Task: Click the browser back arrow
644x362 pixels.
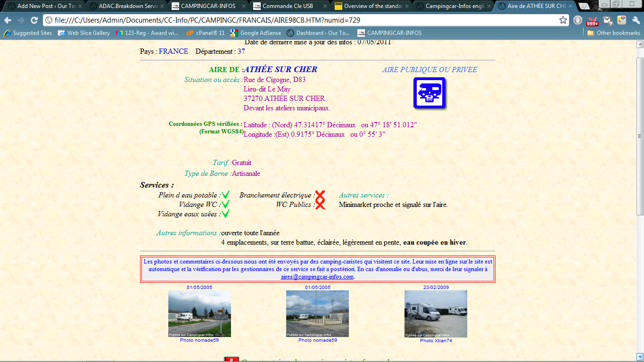Action: [x=8, y=20]
